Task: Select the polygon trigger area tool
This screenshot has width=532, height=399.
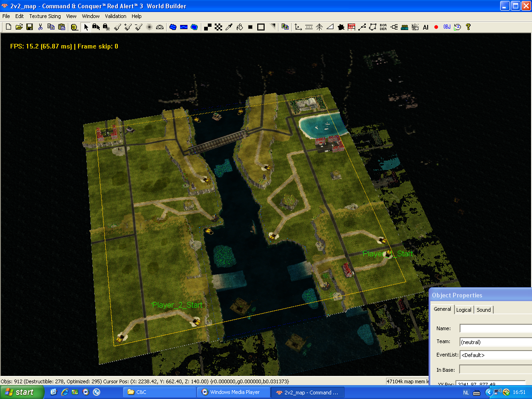Action: tap(373, 27)
